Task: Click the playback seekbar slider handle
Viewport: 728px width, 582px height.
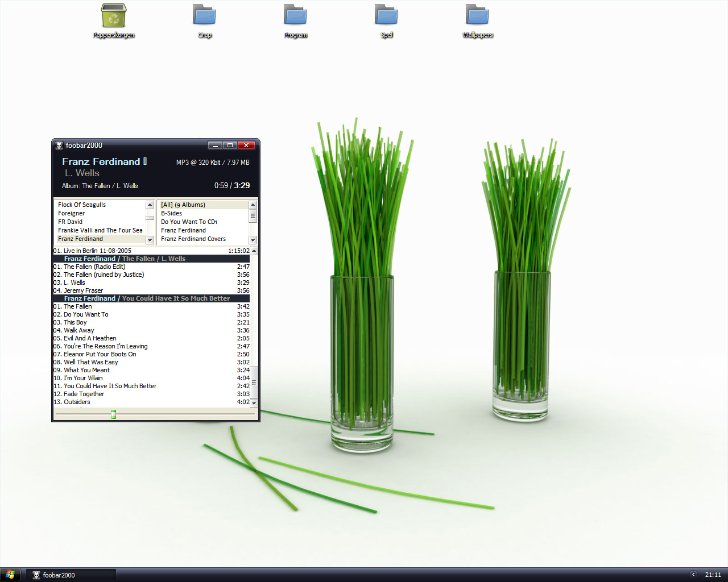Action: click(113, 414)
